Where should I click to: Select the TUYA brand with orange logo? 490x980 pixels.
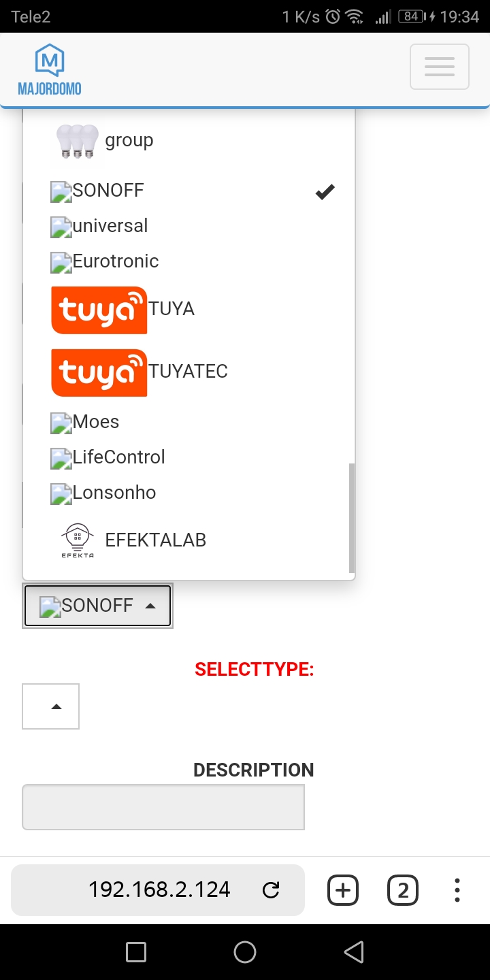[x=99, y=310]
